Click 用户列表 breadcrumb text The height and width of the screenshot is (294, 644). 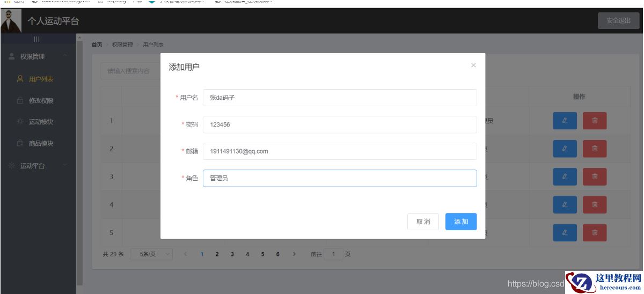coord(153,45)
